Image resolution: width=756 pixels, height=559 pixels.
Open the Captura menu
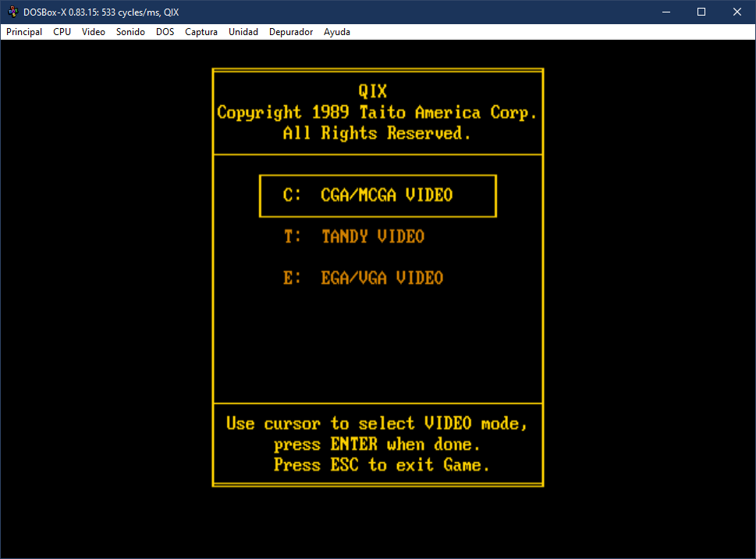[201, 32]
